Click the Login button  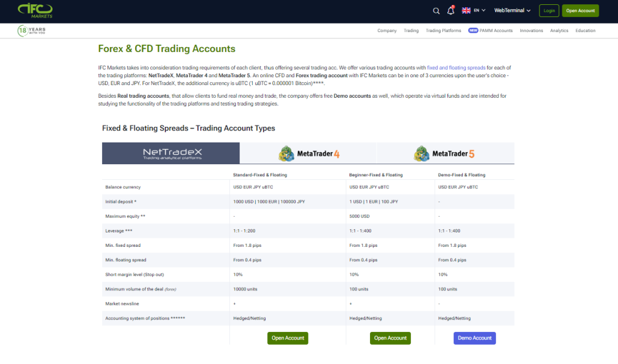pyautogui.click(x=549, y=10)
